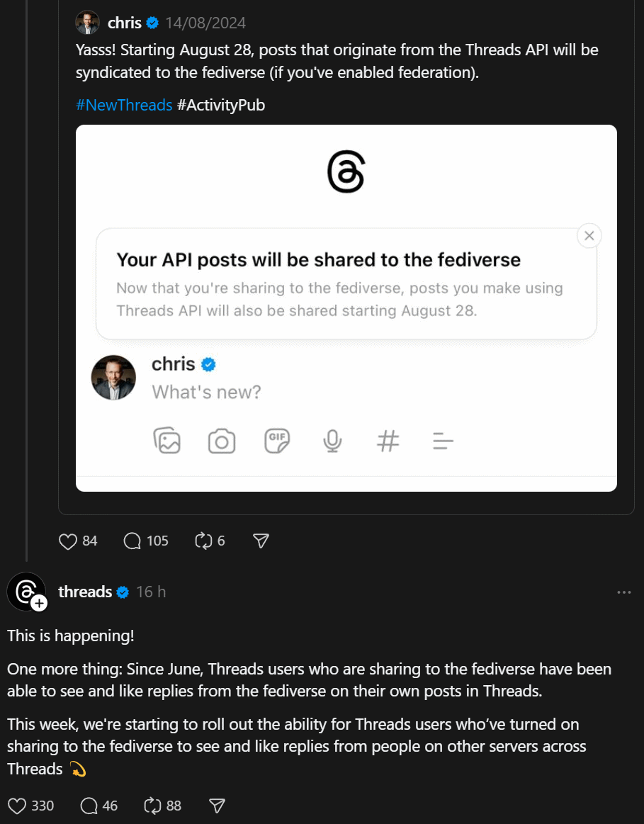644x824 pixels.
Task: Click the 14/08/2024 timestamp on chris's post
Action: coord(205,22)
